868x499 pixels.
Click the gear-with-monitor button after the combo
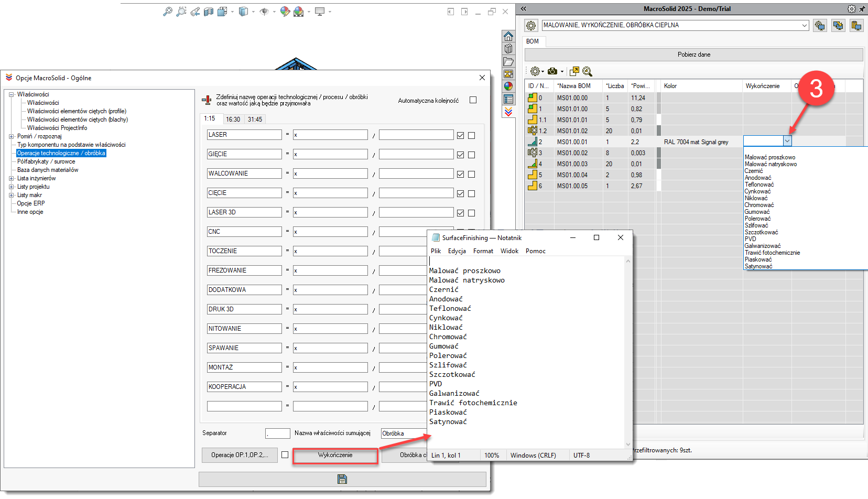point(820,25)
